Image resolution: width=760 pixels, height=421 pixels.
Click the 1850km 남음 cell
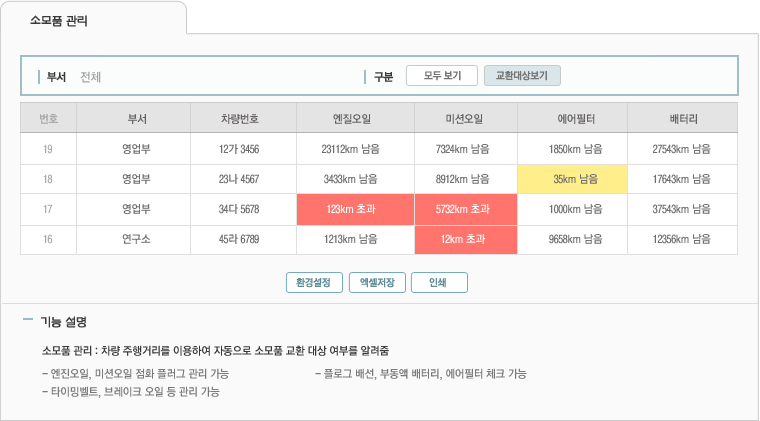point(572,149)
